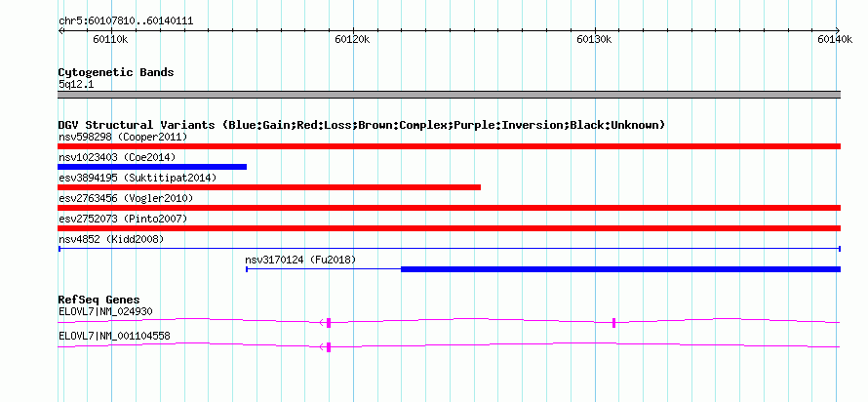
Task: Open the DGV Structural Variants track title
Action: coord(362,125)
